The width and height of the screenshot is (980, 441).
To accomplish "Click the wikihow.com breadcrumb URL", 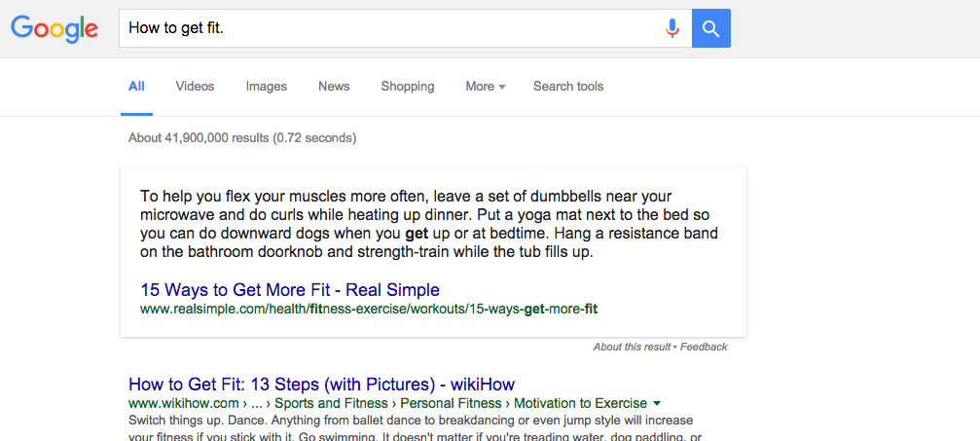I will (387, 403).
